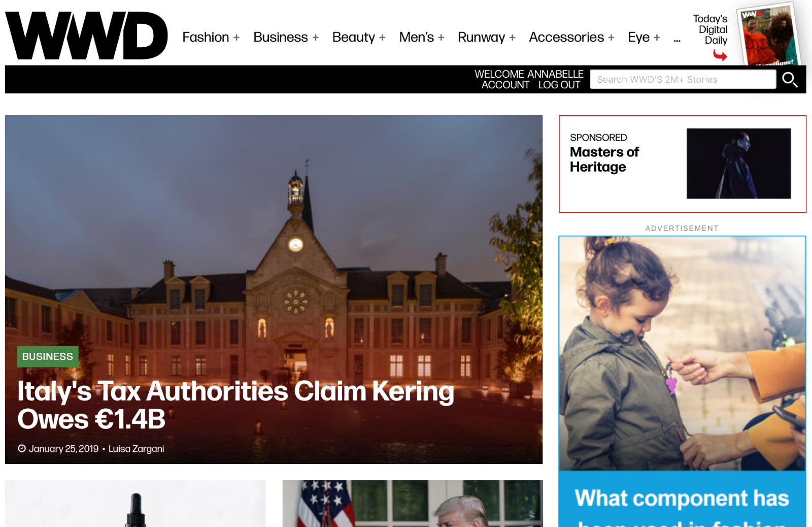Click the search stories input field
Viewport: 812px width, 527px height.
pos(683,79)
